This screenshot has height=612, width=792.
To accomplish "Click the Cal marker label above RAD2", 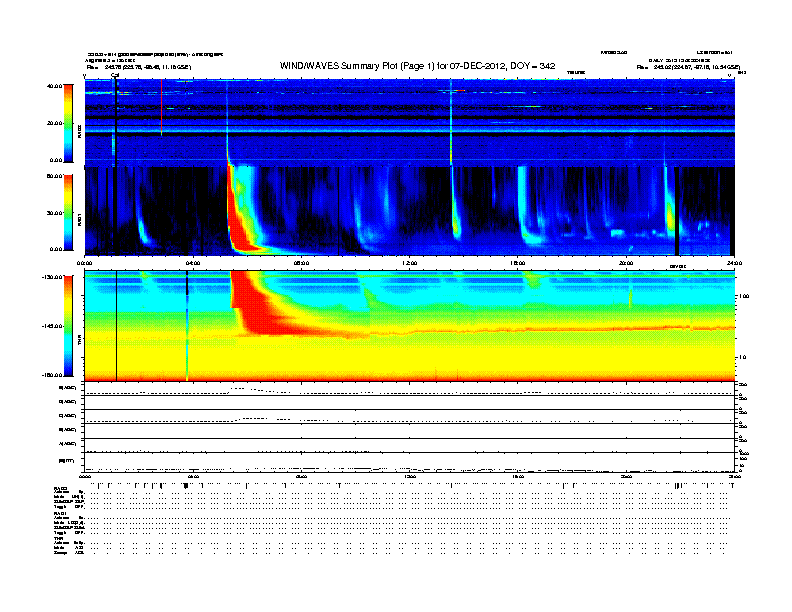I will [x=115, y=76].
